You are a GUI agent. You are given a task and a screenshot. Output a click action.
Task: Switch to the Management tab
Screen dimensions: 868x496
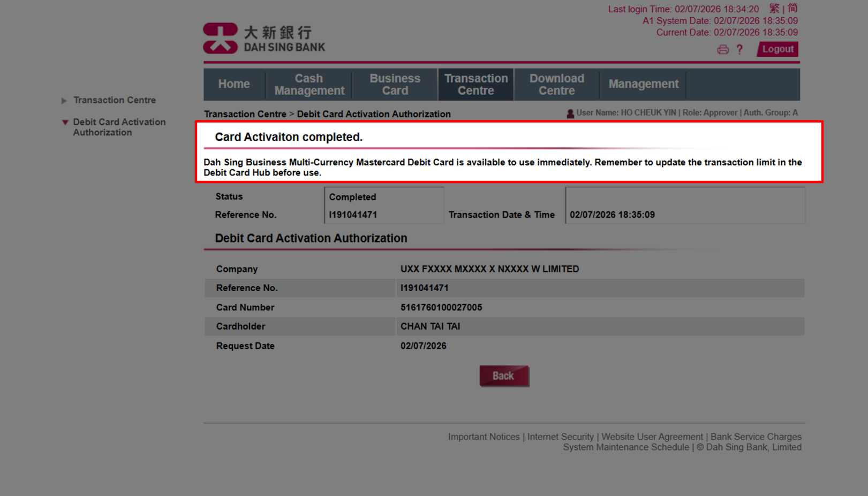tap(643, 84)
